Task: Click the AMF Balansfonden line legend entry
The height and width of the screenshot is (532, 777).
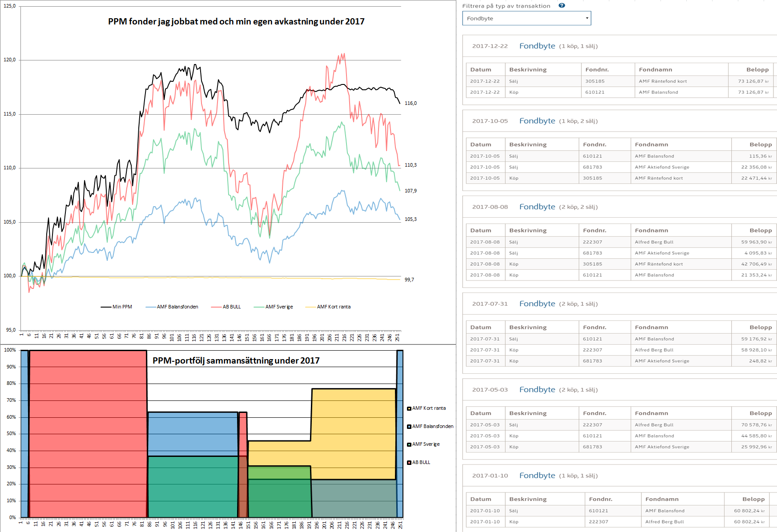Action: coord(172,307)
